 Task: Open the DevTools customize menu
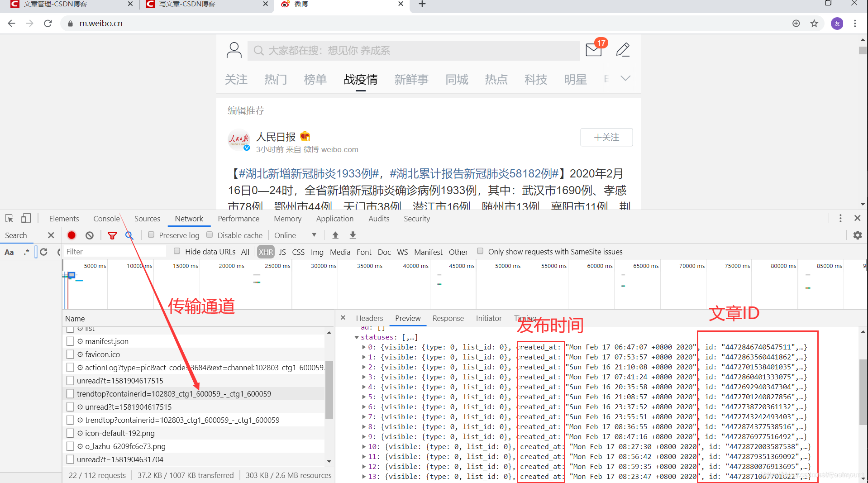click(x=840, y=219)
